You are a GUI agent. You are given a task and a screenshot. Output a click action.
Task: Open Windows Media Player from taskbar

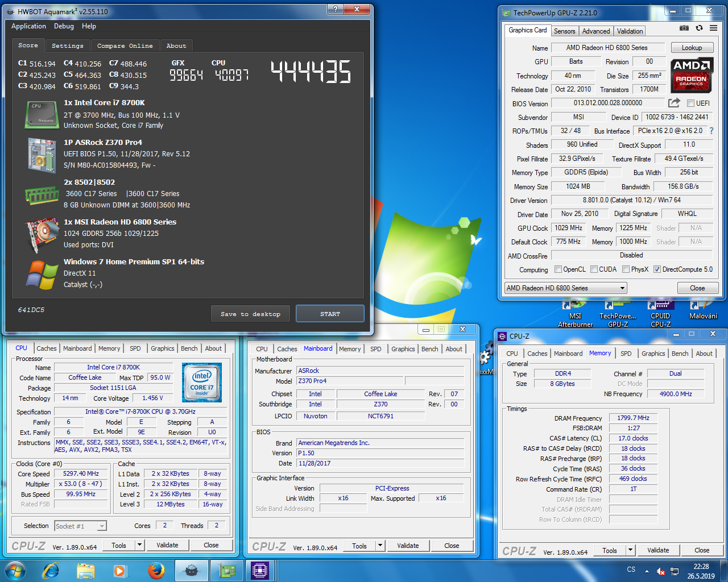[x=120, y=570]
